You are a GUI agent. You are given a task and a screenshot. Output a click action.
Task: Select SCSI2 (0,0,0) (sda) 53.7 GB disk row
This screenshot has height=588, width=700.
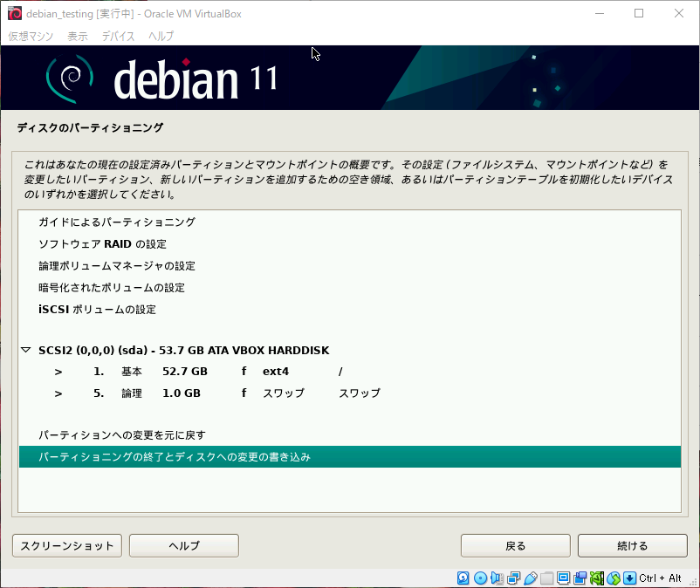[x=350, y=350]
